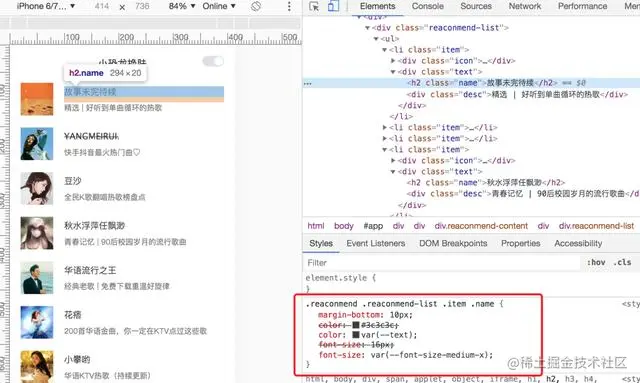Click body in the breadcrumb bar
This screenshot has height=383, width=640.
click(344, 226)
